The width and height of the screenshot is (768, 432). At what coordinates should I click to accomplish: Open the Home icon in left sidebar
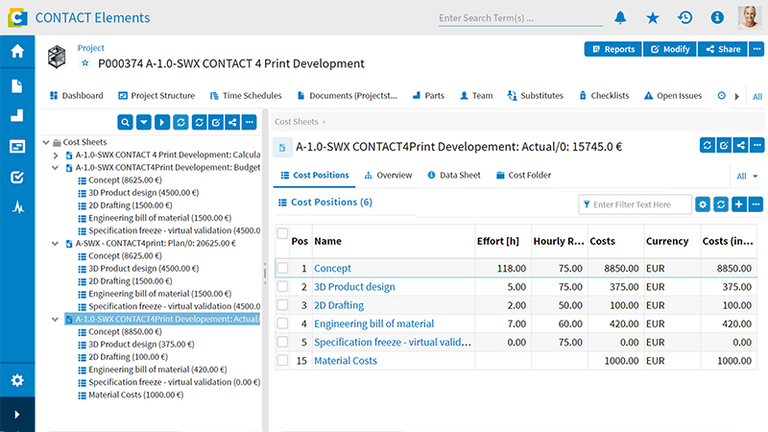point(17,51)
